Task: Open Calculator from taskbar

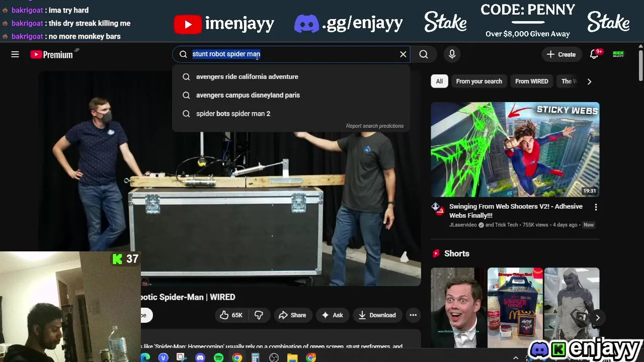Action: click(256, 357)
